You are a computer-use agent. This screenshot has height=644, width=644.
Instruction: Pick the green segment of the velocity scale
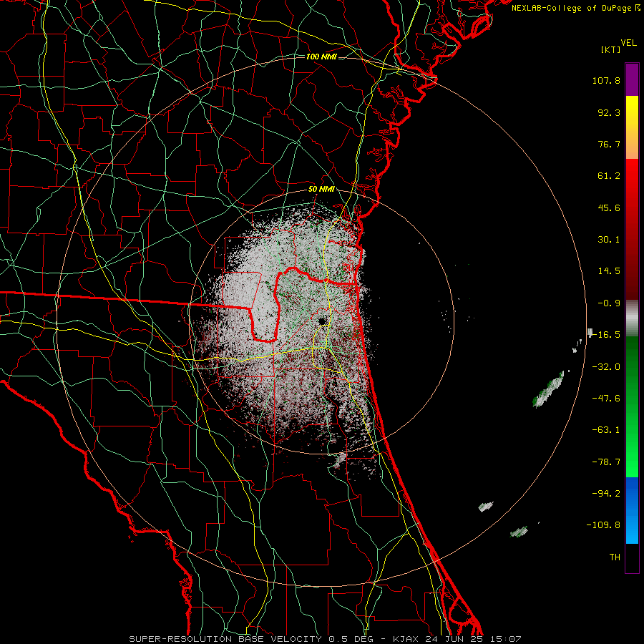coord(632,406)
